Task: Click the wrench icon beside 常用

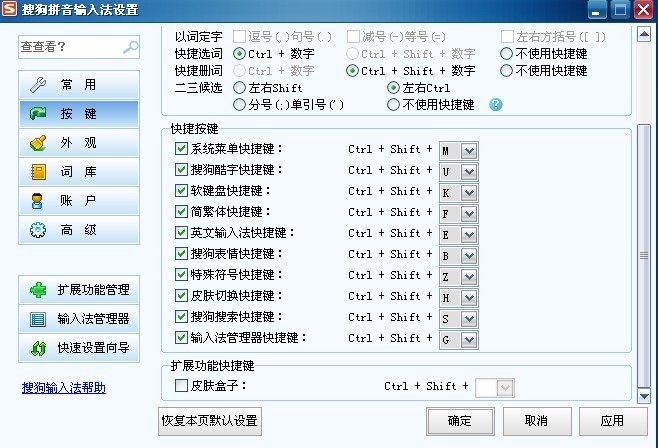Action: [38, 85]
